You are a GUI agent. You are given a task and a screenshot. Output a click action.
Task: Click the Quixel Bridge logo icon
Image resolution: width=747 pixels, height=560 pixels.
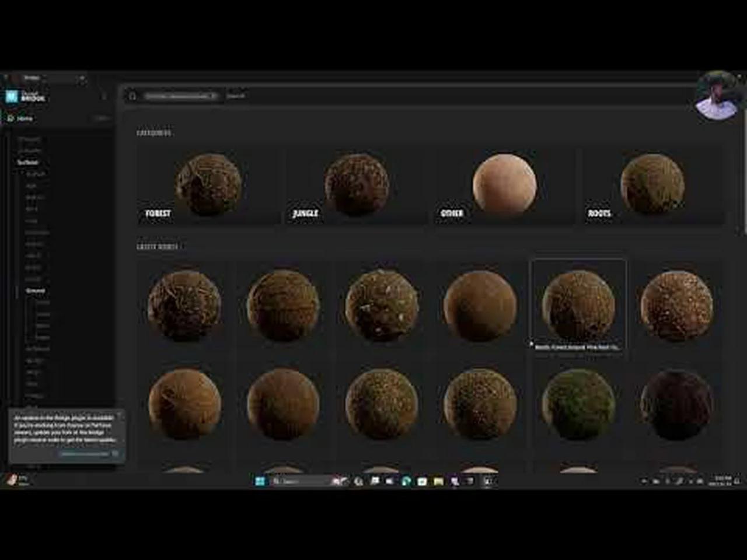coord(11,97)
